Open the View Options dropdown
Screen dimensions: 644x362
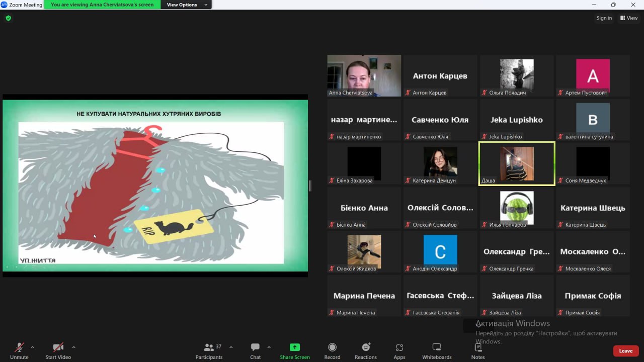(186, 5)
